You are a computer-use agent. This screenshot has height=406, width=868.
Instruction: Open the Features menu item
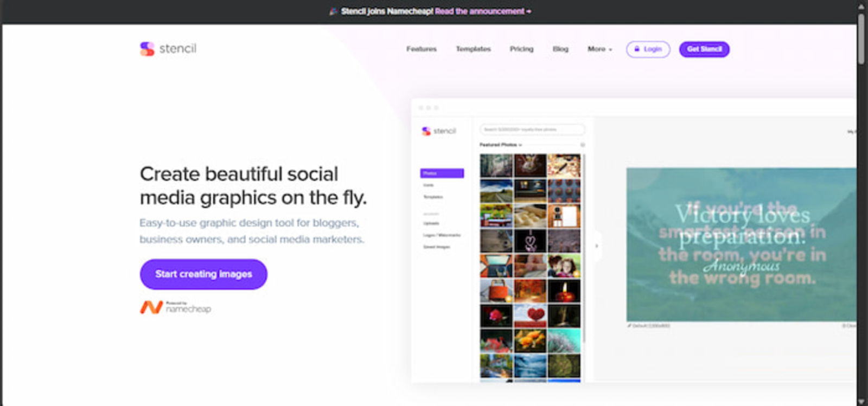point(422,49)
